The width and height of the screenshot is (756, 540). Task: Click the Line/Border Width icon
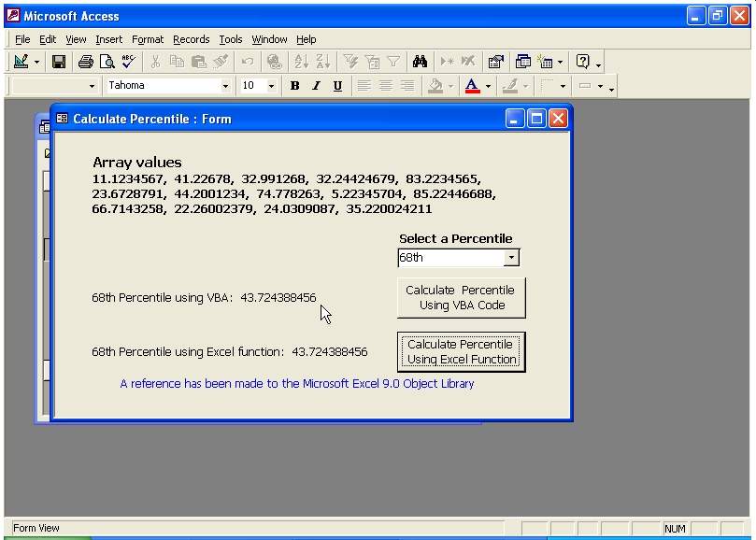coord(548,86)
